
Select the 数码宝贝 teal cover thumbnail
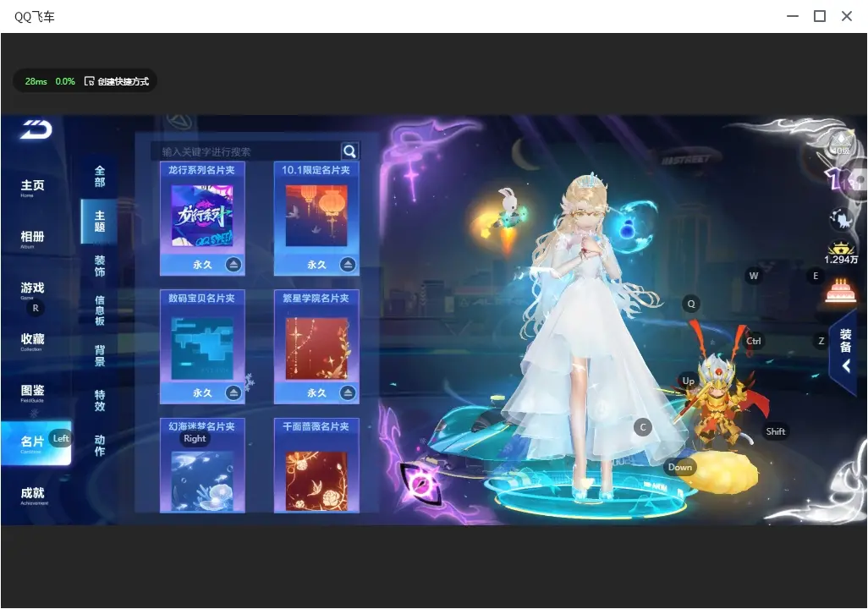coord(202,348)
